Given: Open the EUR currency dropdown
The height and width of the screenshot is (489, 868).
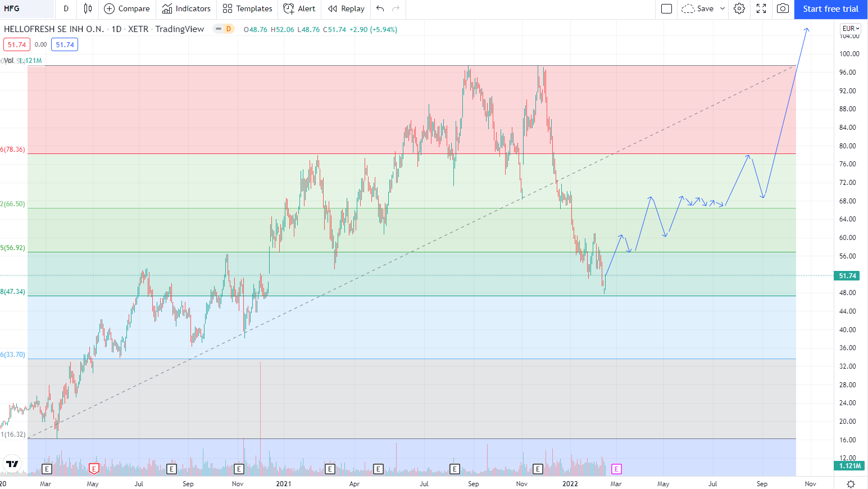Looking at the screenshot, I should tap(851, 29).
